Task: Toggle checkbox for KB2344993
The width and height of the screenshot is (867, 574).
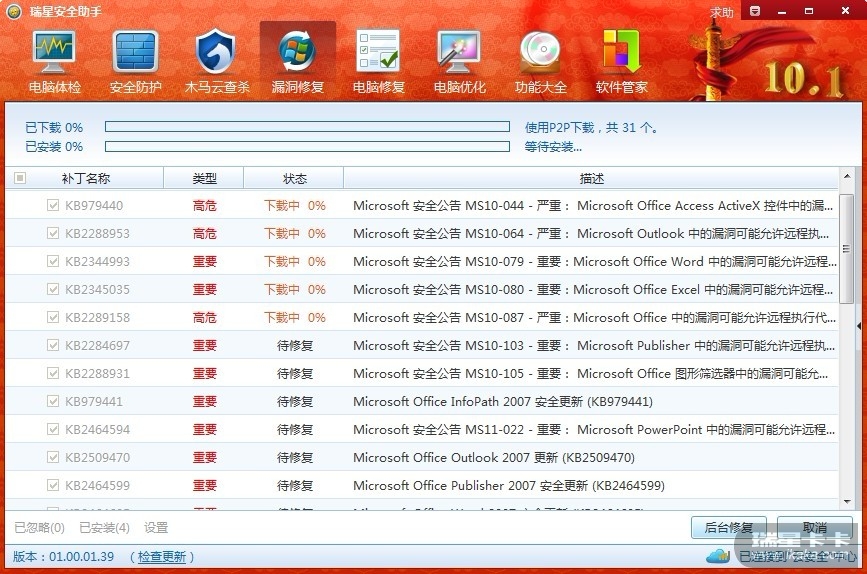Action: point(53,261)
